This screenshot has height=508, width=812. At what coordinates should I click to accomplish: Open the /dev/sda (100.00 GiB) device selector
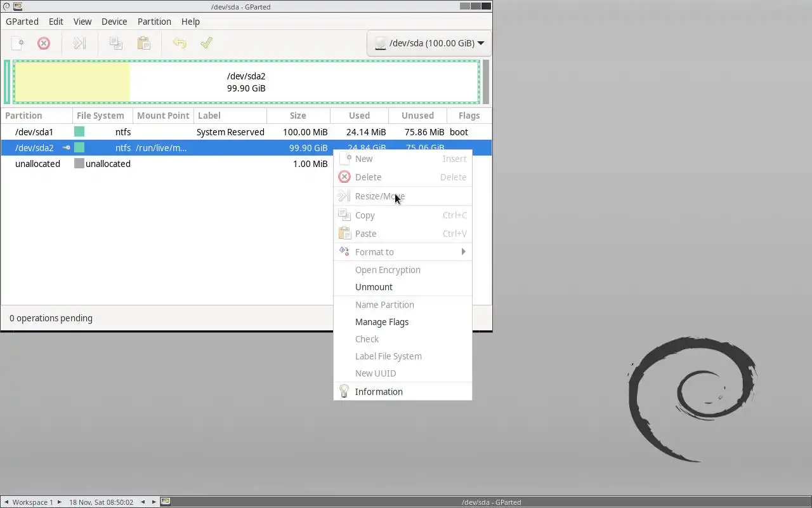pyautogui.click(x=429, y=43)
